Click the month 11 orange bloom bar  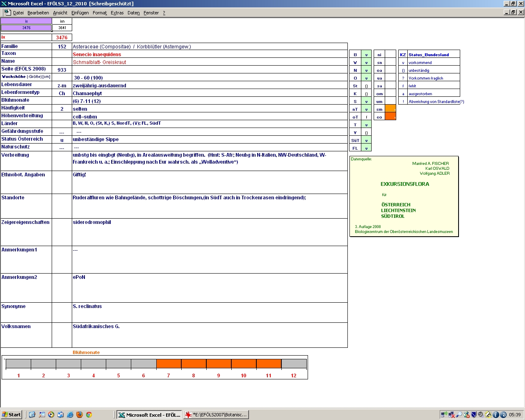(x=269, y=363)
